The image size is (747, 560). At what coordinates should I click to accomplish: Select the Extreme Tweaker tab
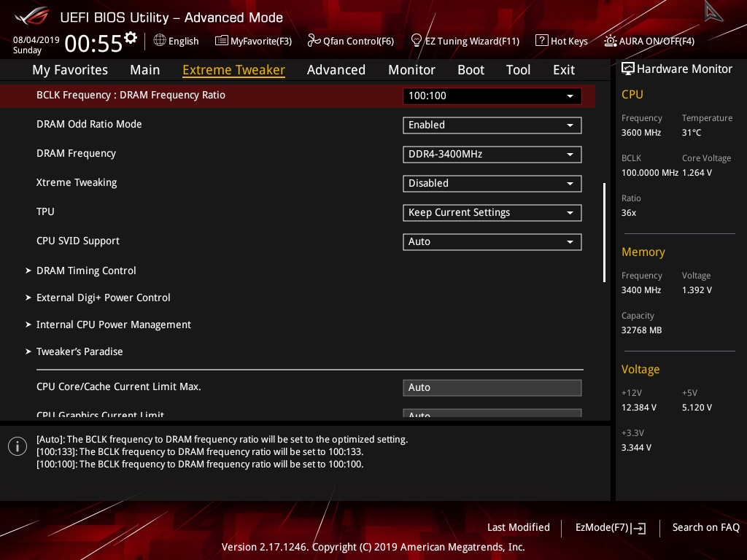pos(234,70)
